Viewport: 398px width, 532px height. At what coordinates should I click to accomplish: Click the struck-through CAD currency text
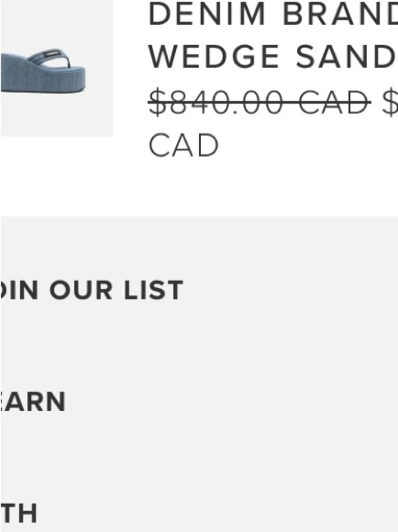coord(334,102)
